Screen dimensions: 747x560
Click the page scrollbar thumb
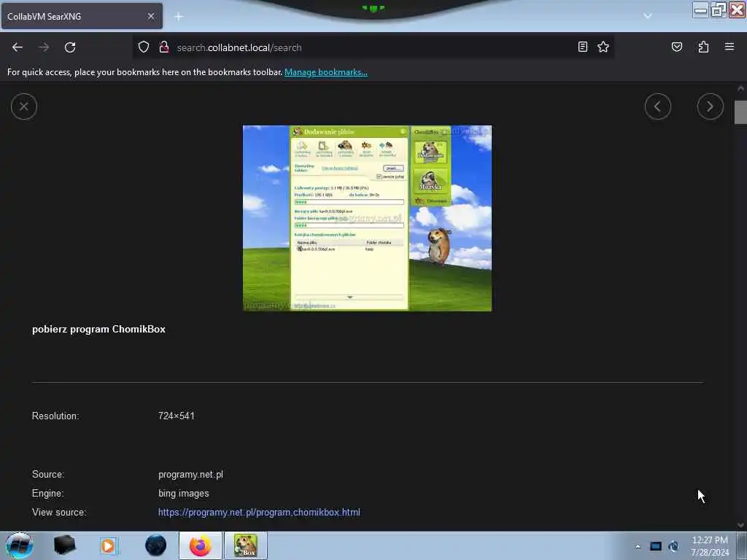pos(740,112)
